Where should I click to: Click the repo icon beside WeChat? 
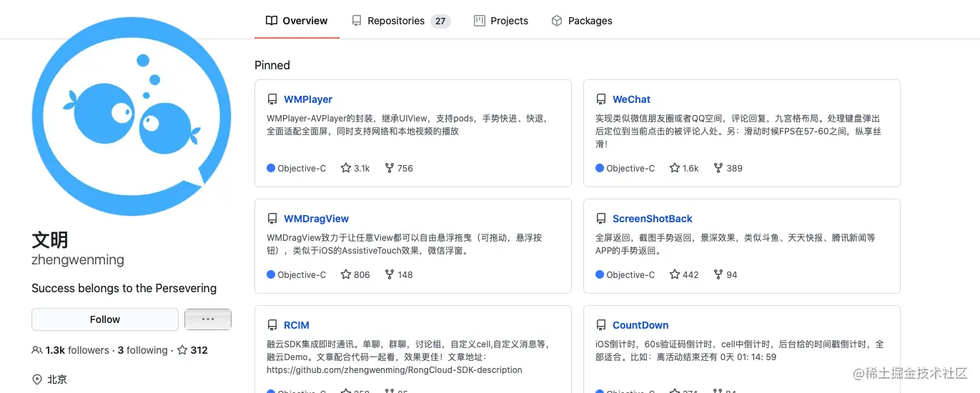[600, 99]
